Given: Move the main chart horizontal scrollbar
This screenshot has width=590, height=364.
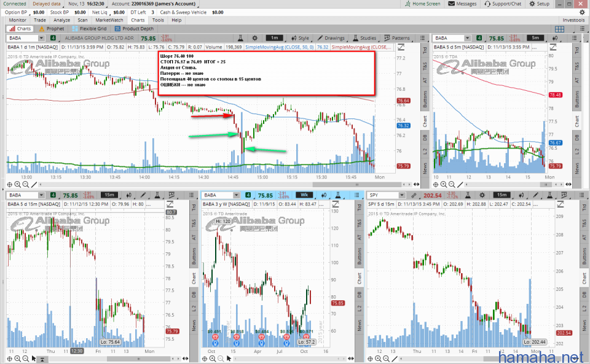Looking at the screenshot, I should [x=356, y=184].
